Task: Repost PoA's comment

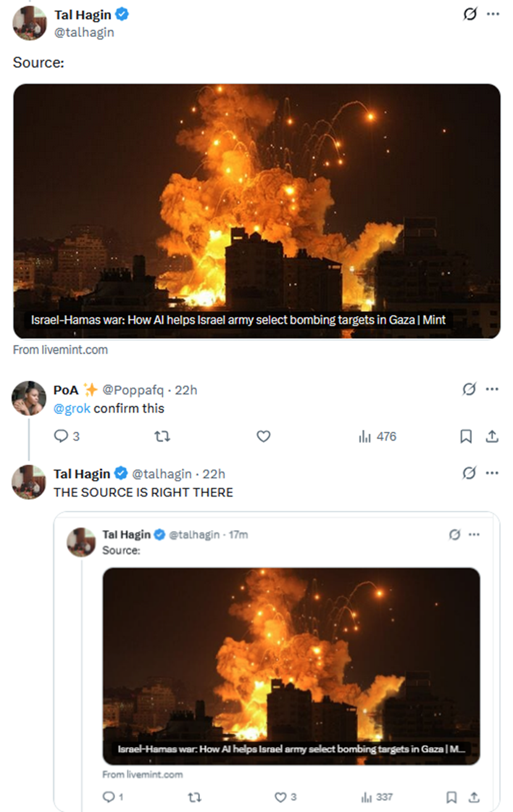Action: [162, 436]
